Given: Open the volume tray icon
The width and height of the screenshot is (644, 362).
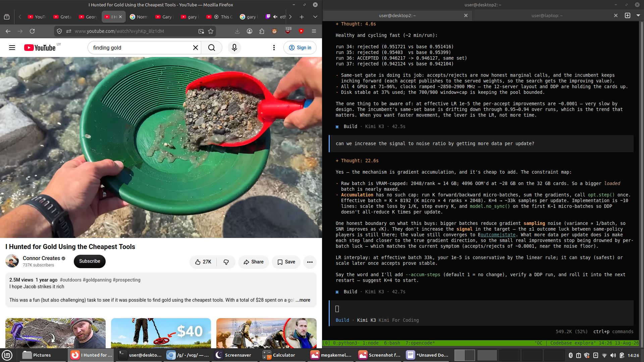Looking at the screenshot, I should (x=613, y=355).
